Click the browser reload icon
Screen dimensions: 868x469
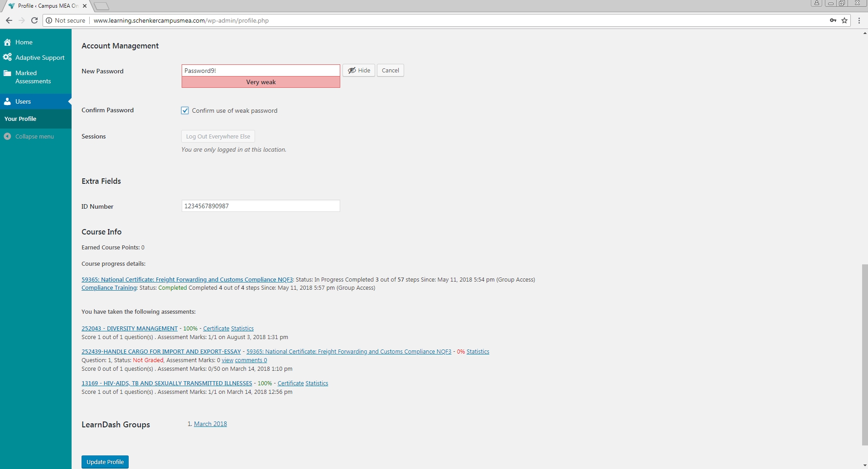[34, 20]
